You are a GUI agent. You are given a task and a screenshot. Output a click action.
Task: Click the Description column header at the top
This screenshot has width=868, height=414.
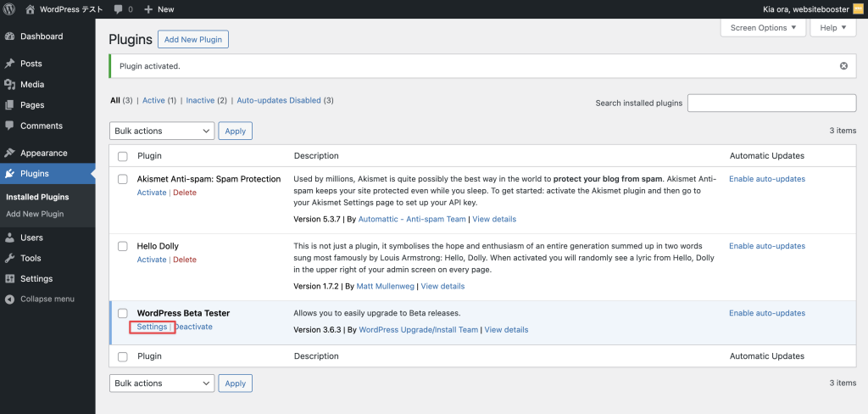(x=316, y=156)
